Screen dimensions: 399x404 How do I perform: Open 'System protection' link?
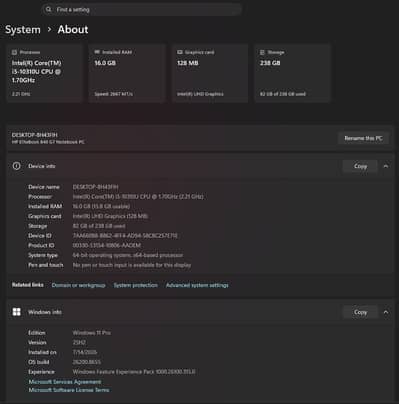click(x=136, y=285)
